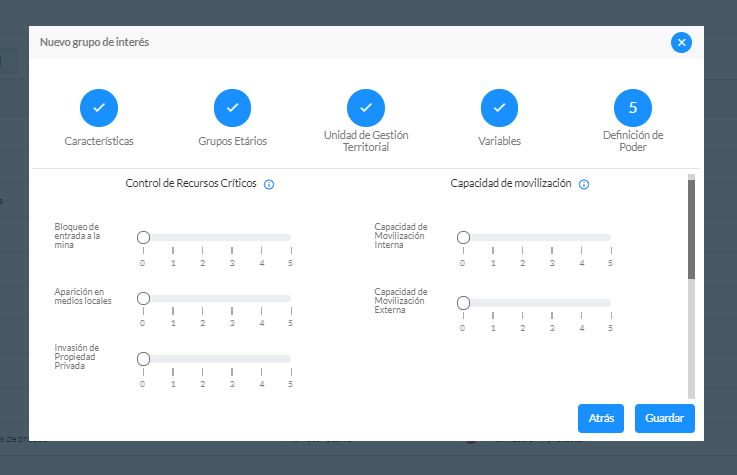This screenshot has height=475, width=737.
Task: Click the Aparición en medios locales slider handle
Action: click(143, 298)
